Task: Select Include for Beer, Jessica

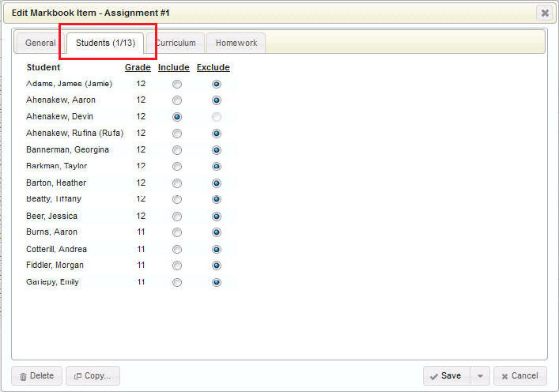Action: pyautogui.click(x=176, y=216)
